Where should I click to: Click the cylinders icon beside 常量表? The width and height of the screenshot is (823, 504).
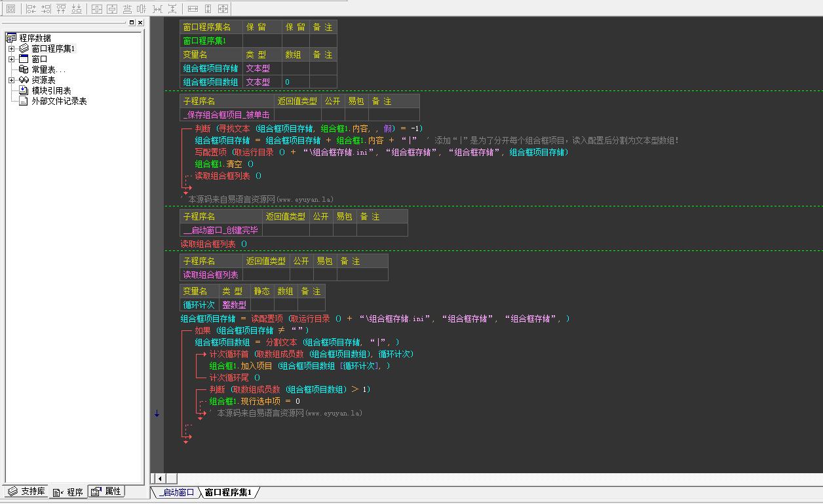point(24,69)
